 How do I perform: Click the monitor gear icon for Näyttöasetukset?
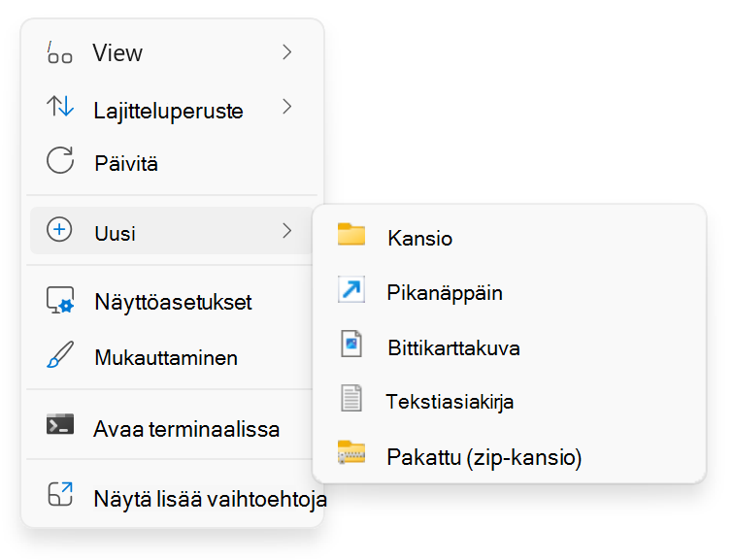click(60, 300)
